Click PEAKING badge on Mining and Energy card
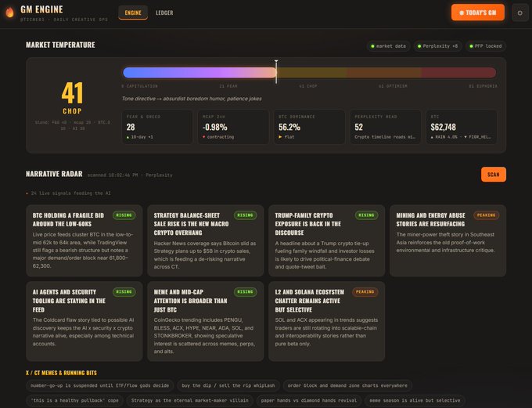532x408 pixels. tap(486, 215)
